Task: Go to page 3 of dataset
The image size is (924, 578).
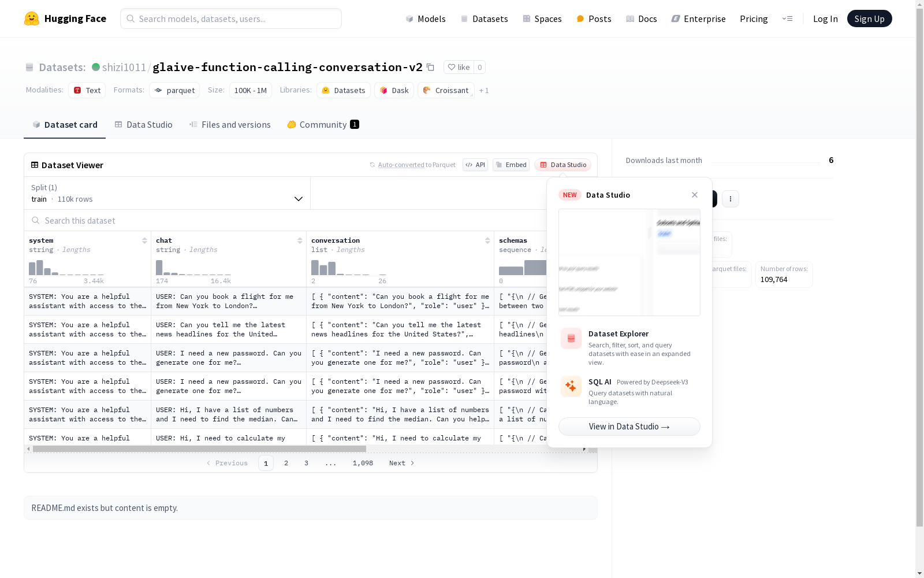Action: (x=306, y=463)
